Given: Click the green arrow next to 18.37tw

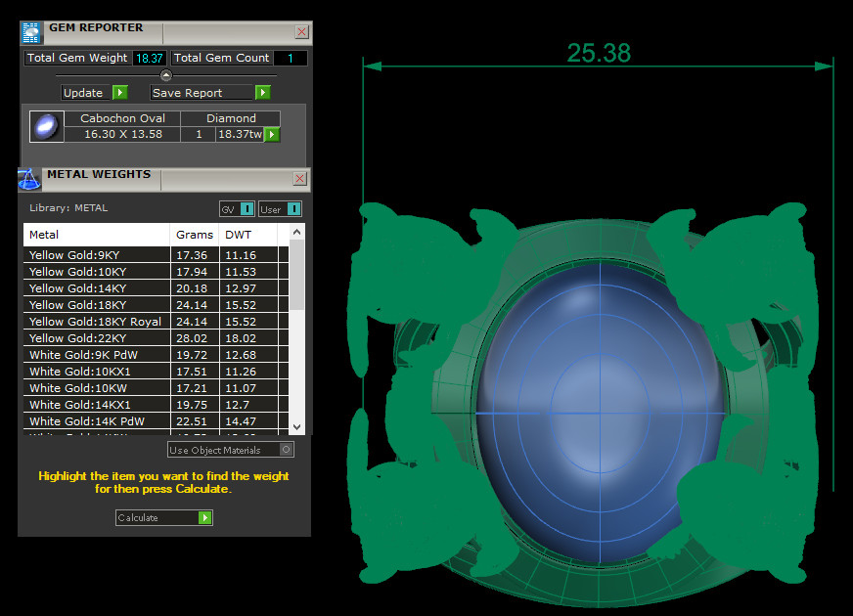Looking at the screenshot, I should click(x=272, y=135).
